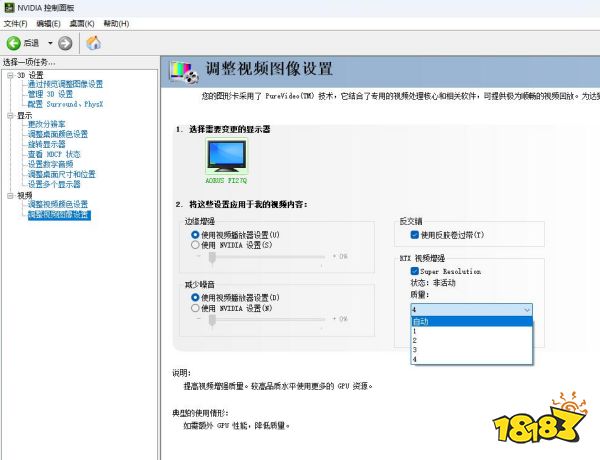Image resolution: width=600 pixels, height=460 pixels.
Task: Open 更改分辨率 link
Action: [47, 124]
